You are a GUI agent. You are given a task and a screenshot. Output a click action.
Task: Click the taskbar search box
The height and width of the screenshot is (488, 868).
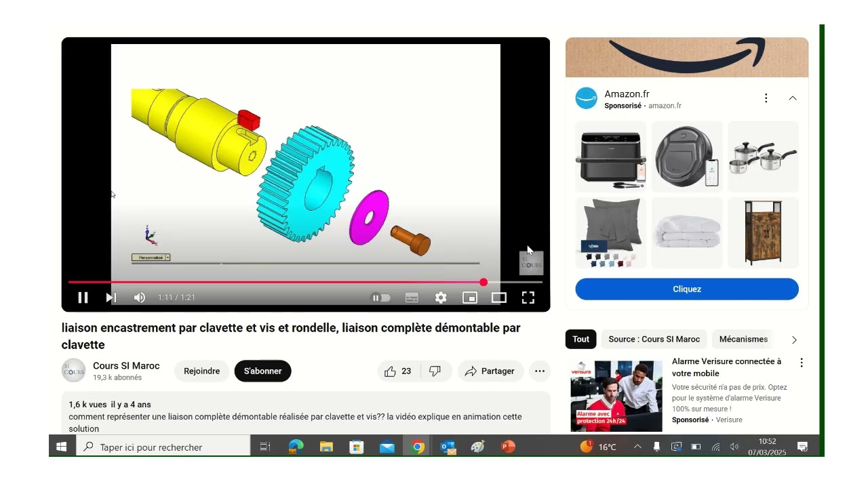point(163,447)
